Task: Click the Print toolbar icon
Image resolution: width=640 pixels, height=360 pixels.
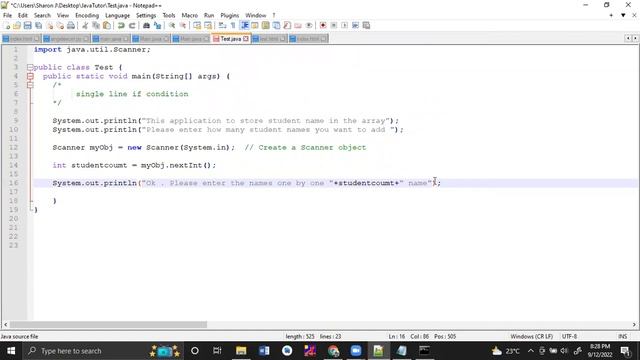Action: pos(70,25)
